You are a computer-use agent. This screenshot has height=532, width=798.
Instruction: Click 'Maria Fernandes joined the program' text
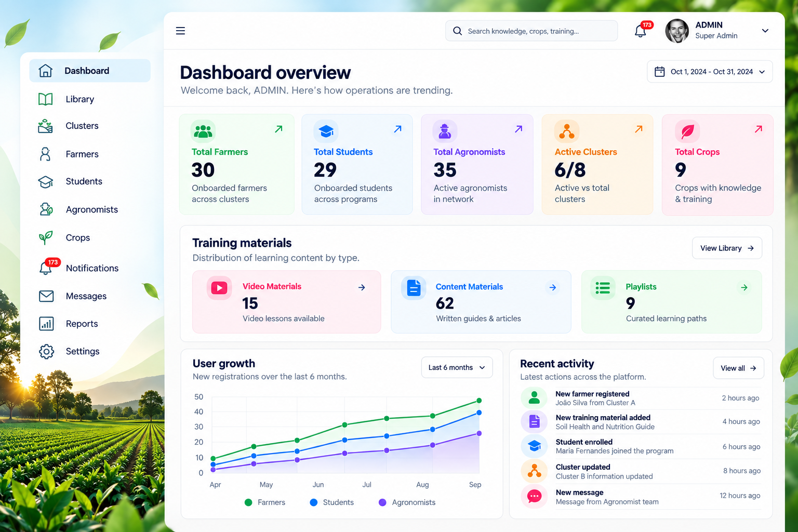(x=615, y=451)
